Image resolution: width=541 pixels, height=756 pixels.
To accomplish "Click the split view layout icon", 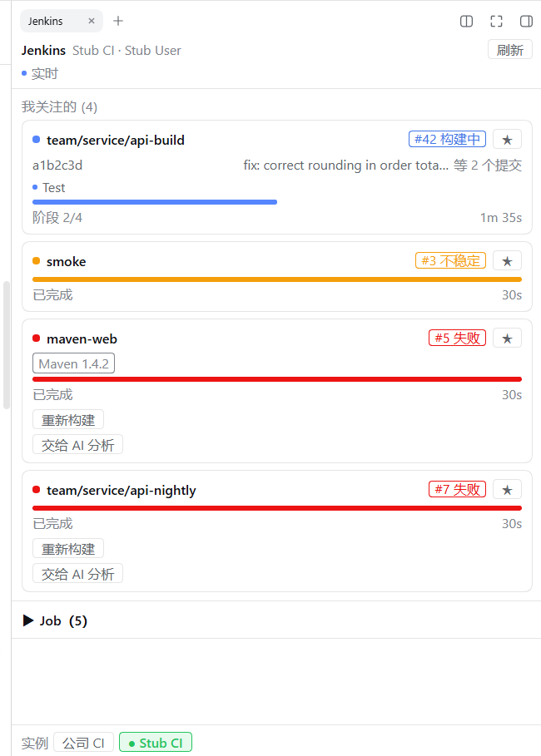I will point(467,21).
